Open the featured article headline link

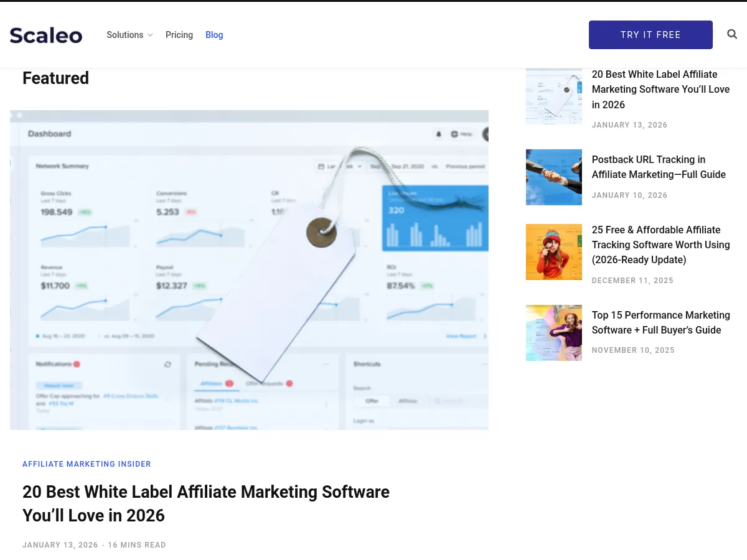tap(206, 503)
